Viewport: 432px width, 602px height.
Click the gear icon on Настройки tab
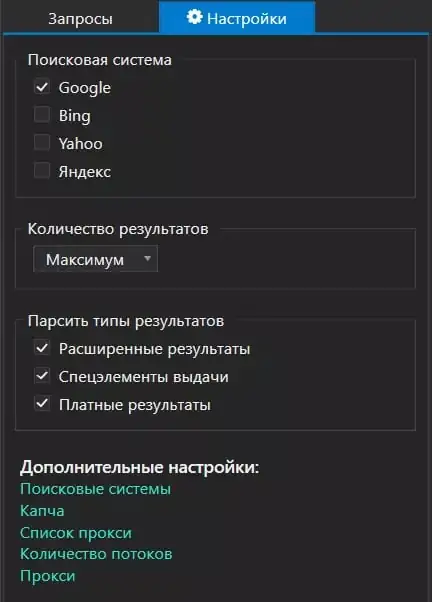195,17
